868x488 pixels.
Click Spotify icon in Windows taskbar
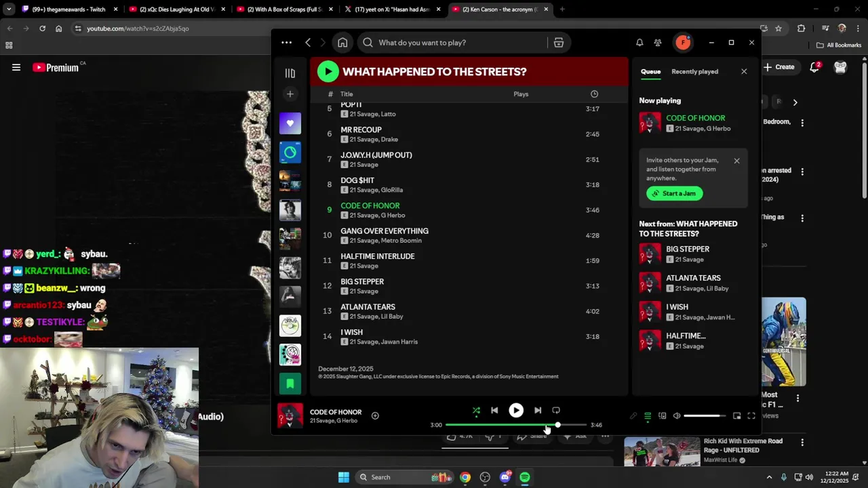pyautogui.click(x=525, y=477)
